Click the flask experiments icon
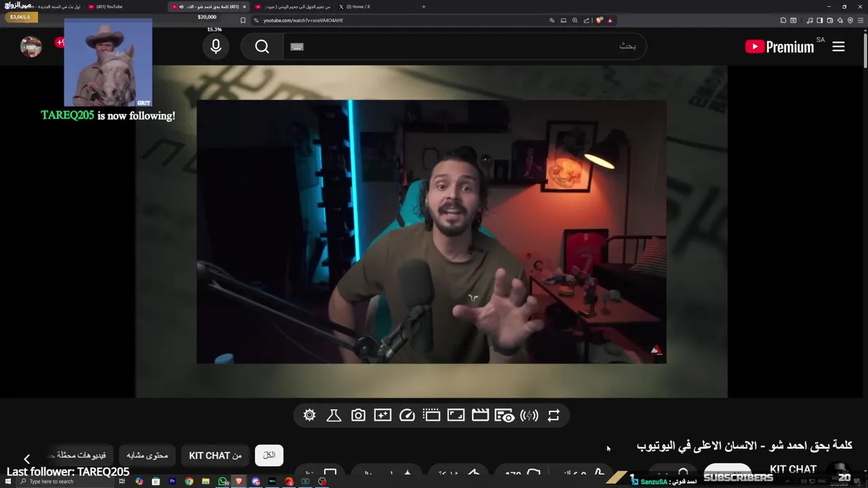Image resolution: width=868 pixels, height=488 pixels. tap(334, 415)
